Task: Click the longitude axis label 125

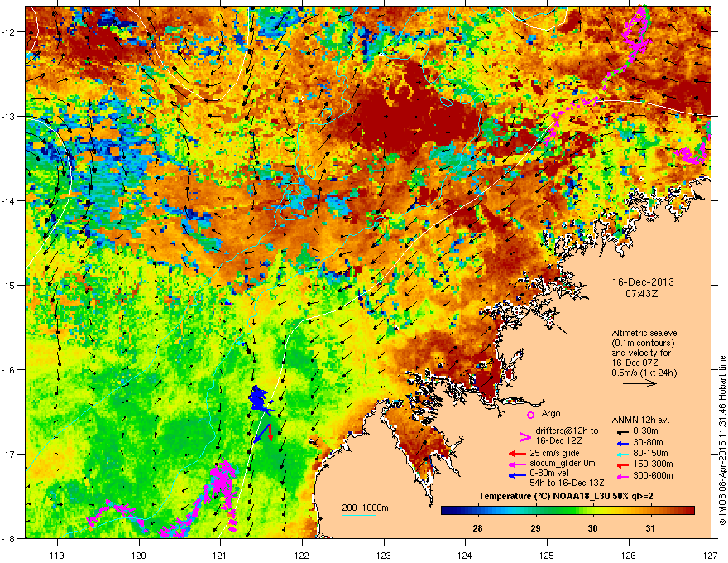Action: [547, 555]
